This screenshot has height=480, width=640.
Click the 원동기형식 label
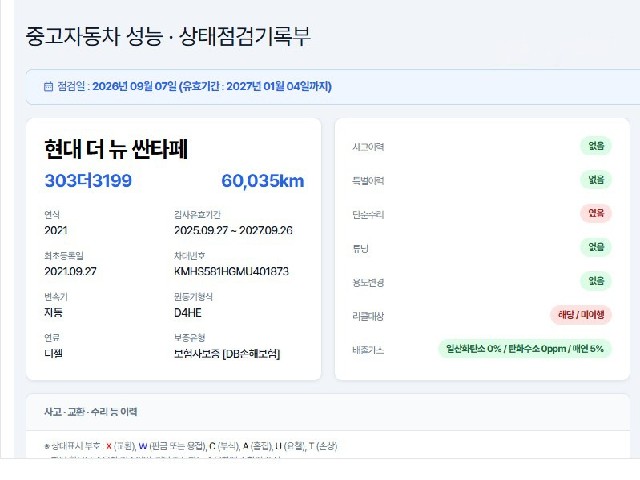(193, 296)
